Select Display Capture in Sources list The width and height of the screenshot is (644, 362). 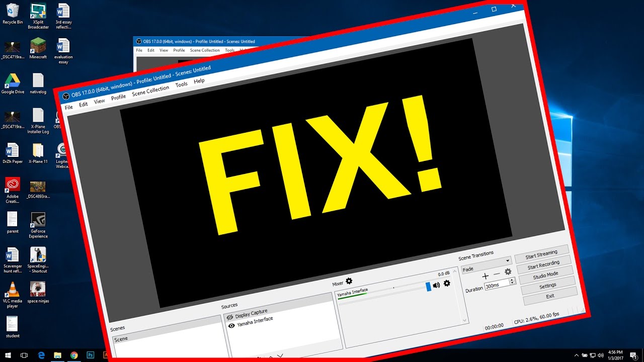(x=278, y=307)
